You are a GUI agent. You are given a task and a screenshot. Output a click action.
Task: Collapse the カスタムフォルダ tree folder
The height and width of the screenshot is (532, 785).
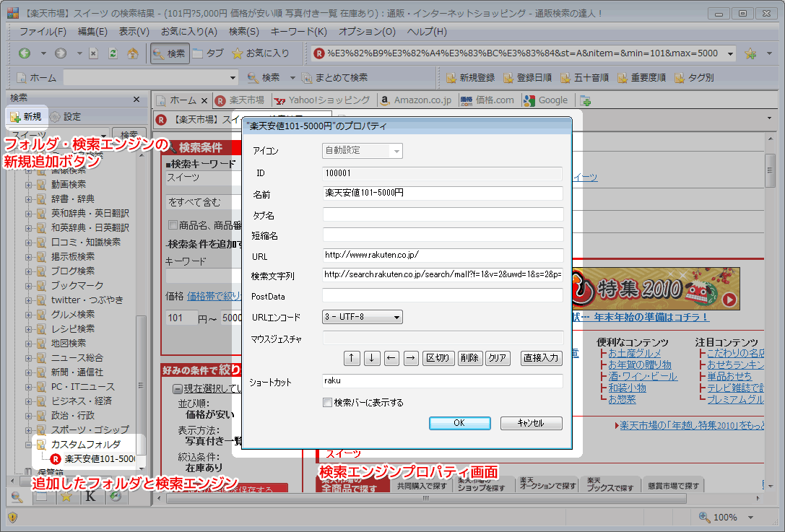pos(29,445)
